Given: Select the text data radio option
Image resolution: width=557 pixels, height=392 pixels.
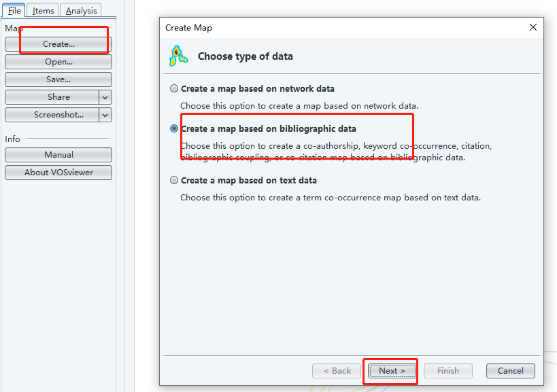Looking at the screenshot, I should (x=174, y=180).
